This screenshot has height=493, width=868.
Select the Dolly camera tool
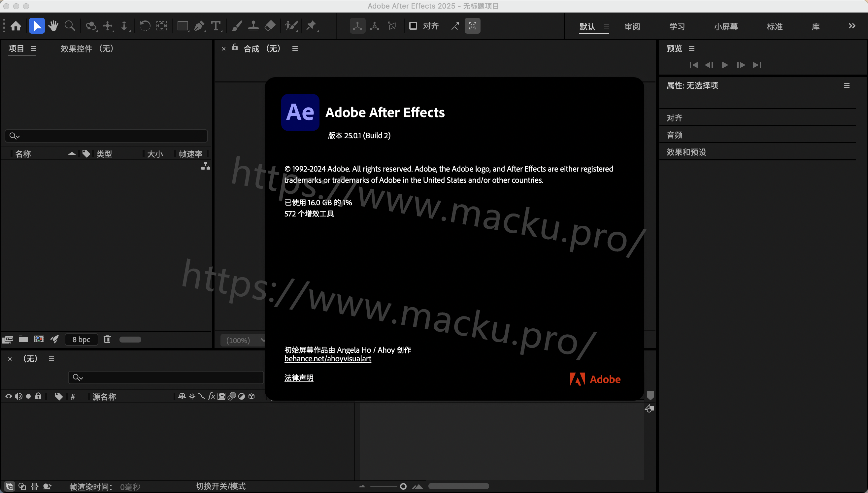[x=124, y=26]
